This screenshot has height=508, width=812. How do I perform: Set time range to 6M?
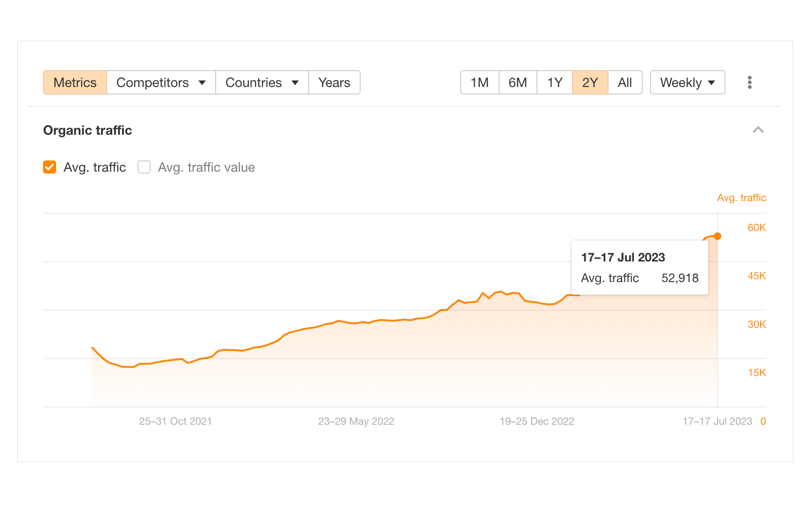(518, 82)
